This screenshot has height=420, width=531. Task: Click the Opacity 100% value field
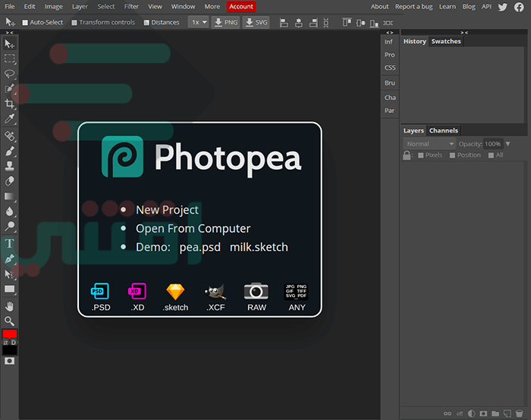tap(493, 144)
